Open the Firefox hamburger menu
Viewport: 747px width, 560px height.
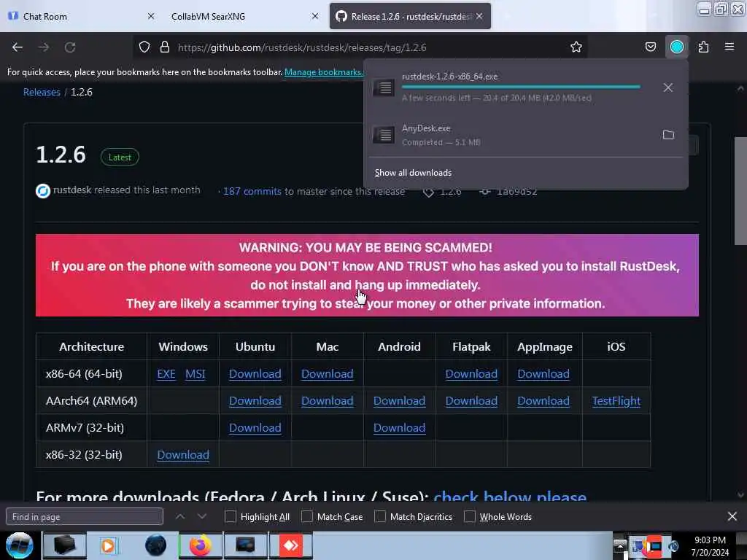click(x=729, y=47)
